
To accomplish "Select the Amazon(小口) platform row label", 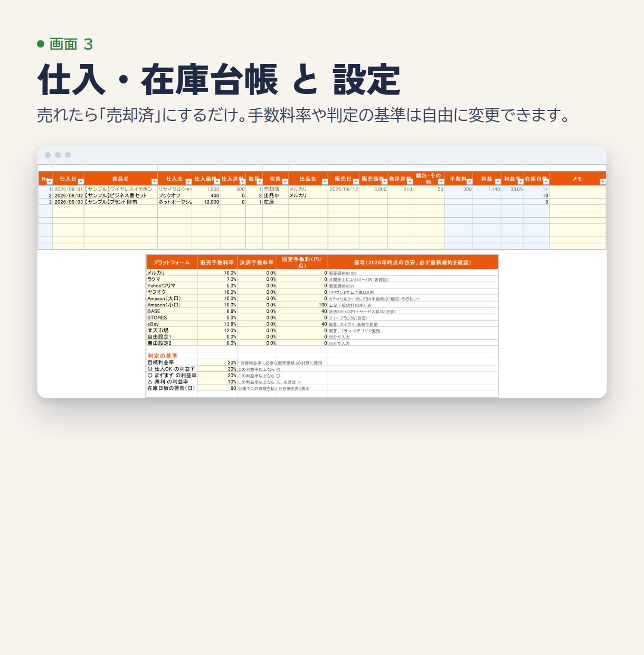I will click(x=172, y=305).
